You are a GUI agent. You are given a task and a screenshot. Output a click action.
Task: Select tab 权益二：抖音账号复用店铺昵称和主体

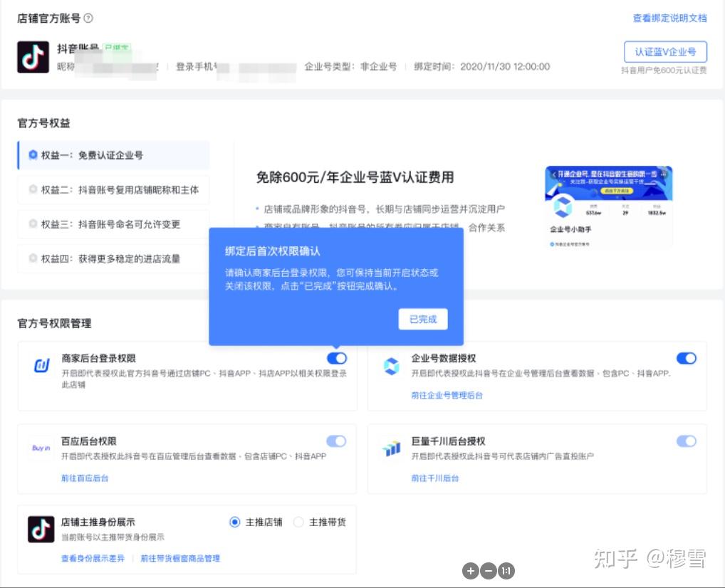click(113, 189)
